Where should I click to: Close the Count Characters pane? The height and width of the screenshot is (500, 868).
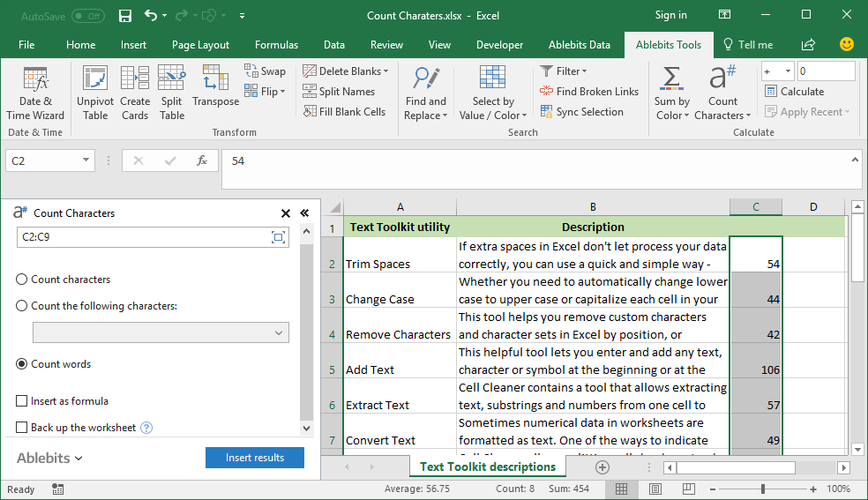(x=286, y=213)
